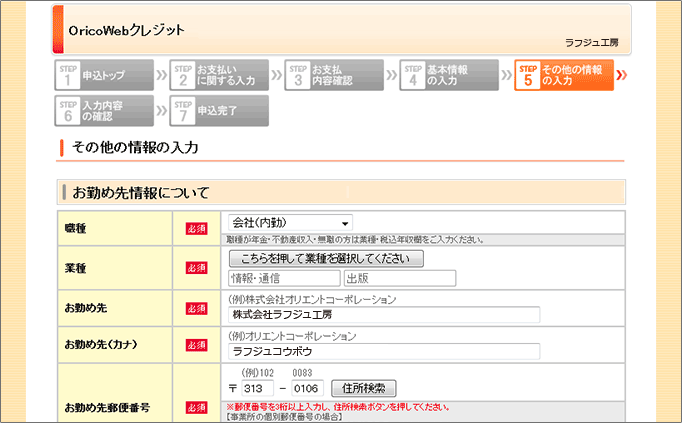
Task: Click postal code second field 0106
Action: point(307,388)
